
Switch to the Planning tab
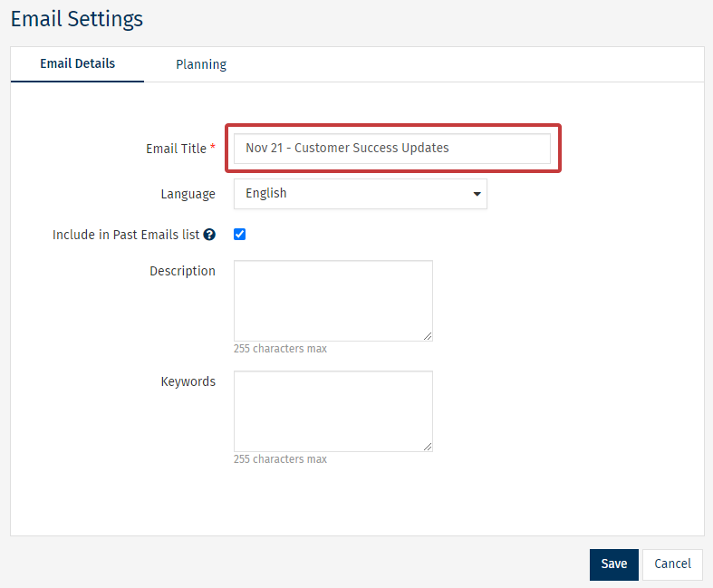(x=201, y=64)
